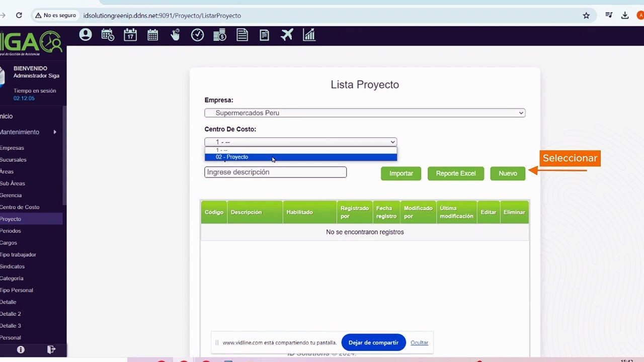The width and height of the screenshot is (644, 362).
Task: Open Detalle in sidebar
Action: (x=8, y=302)
